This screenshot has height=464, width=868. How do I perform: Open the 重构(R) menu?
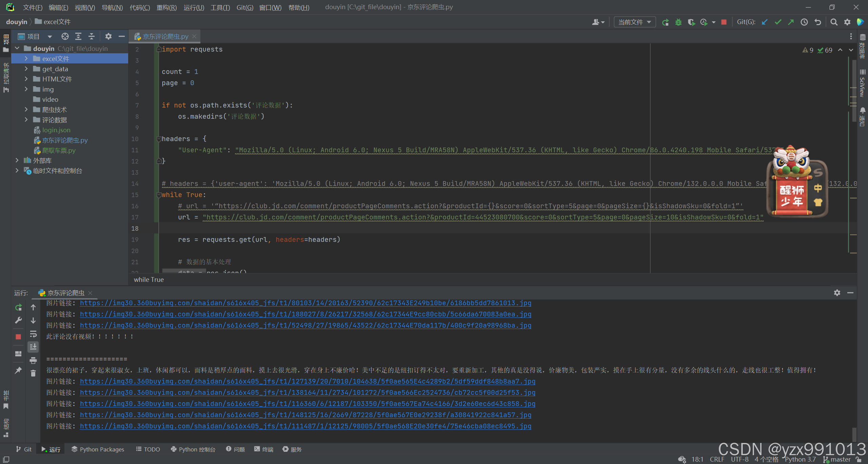coord(166,7)
